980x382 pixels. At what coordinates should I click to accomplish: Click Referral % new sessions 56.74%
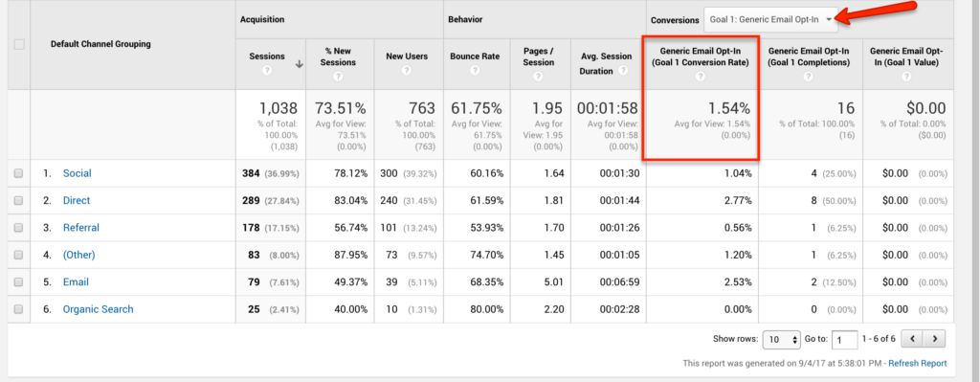(x=350, y=228)
